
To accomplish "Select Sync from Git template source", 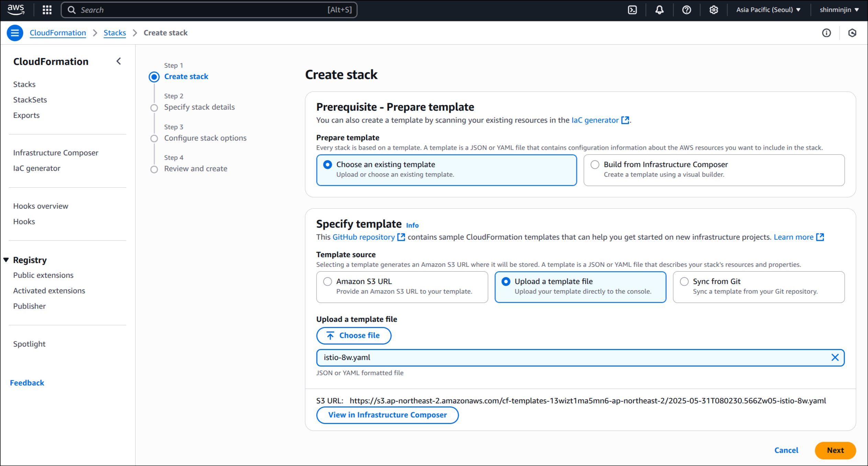I will [x=758, y=287].
